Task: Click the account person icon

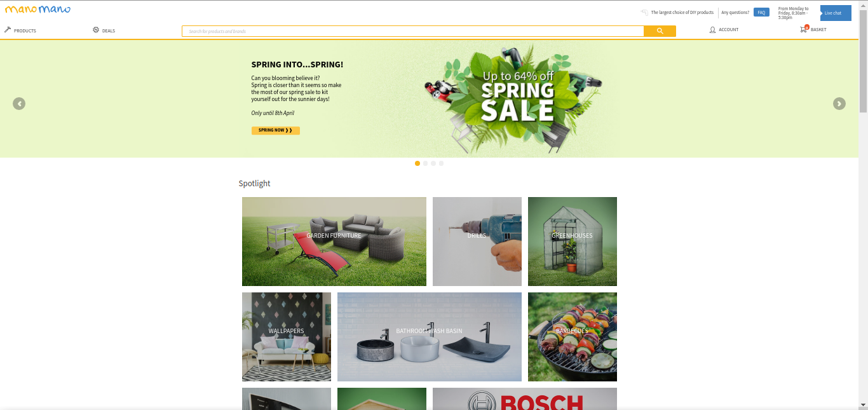Action: pyautogui.click(x=712, y=30)
